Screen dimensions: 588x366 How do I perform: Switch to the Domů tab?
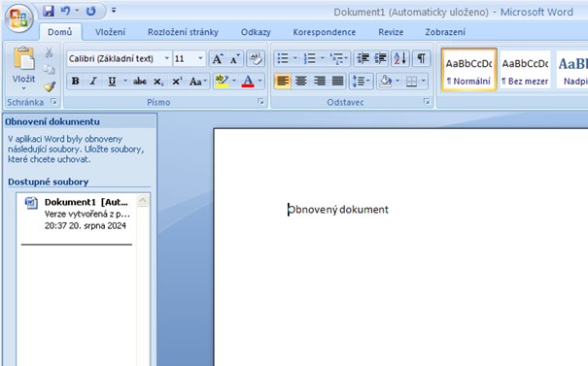click(x=60, y=32)
